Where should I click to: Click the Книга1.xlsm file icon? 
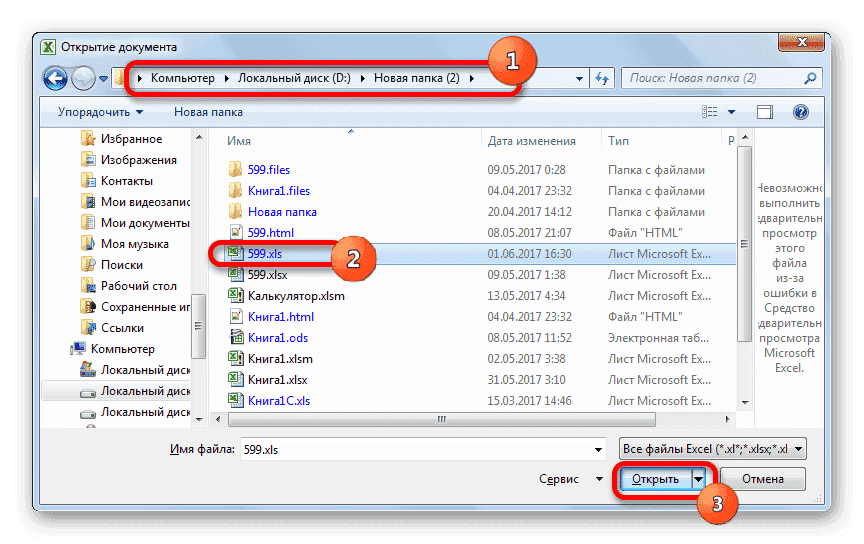coord(235,358)
